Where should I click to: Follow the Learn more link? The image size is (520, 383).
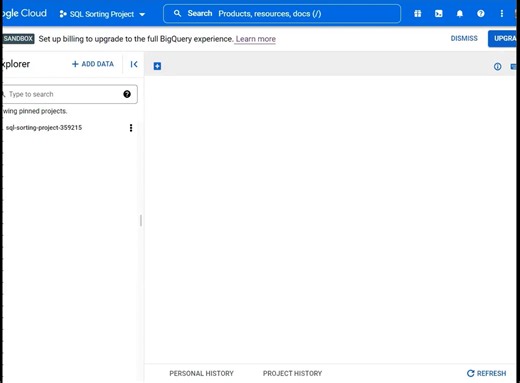(x=256, y=39)
